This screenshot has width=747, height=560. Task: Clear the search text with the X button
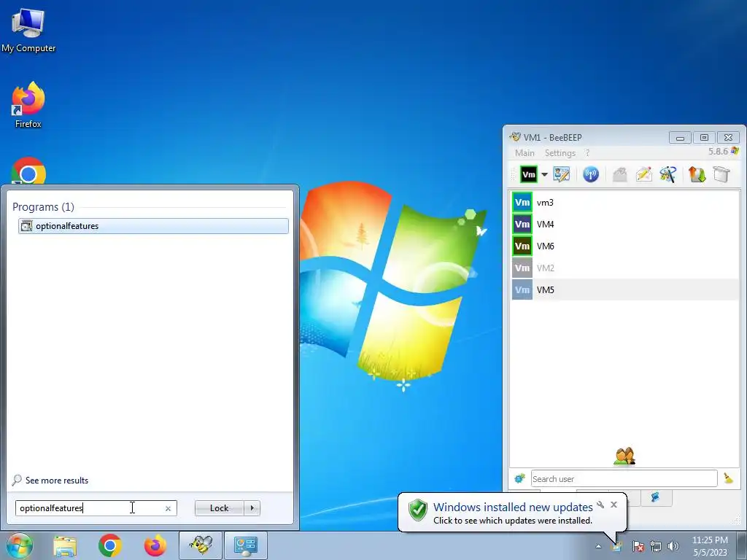[168, 508]
